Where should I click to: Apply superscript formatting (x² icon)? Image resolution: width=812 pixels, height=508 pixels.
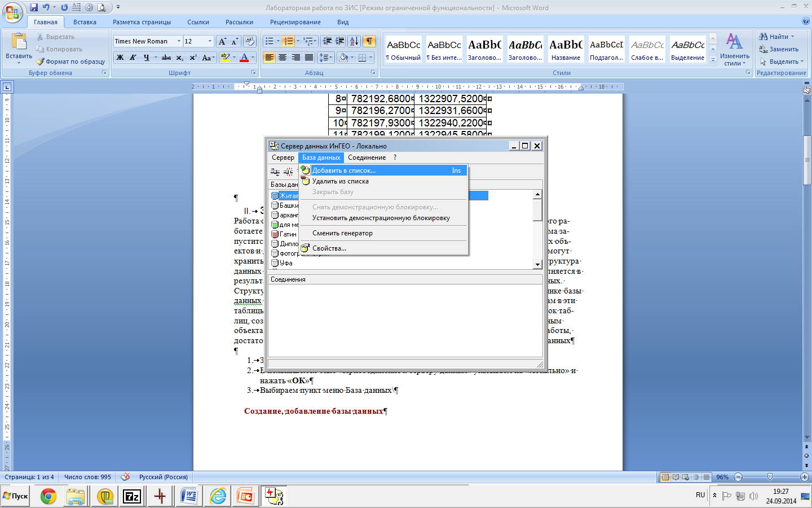(x=193, y=58)
